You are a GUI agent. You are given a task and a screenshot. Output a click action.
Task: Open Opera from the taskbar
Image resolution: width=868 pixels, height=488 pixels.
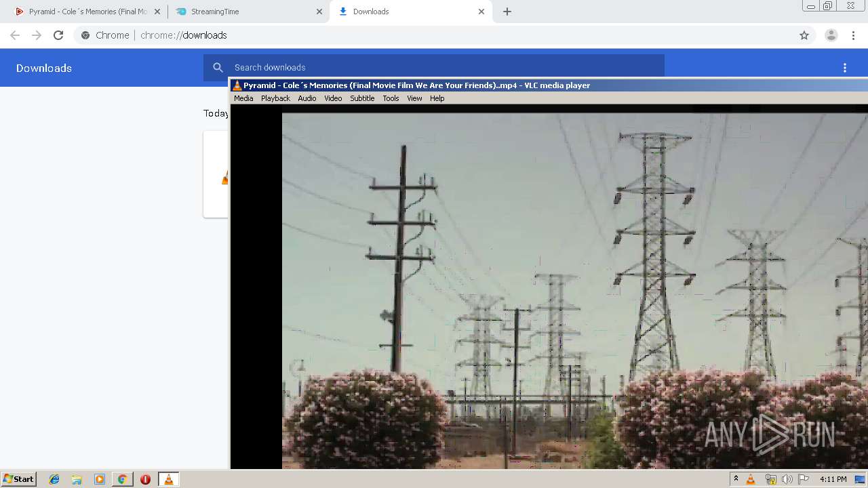pyautogui.click(x=145, y=479)
